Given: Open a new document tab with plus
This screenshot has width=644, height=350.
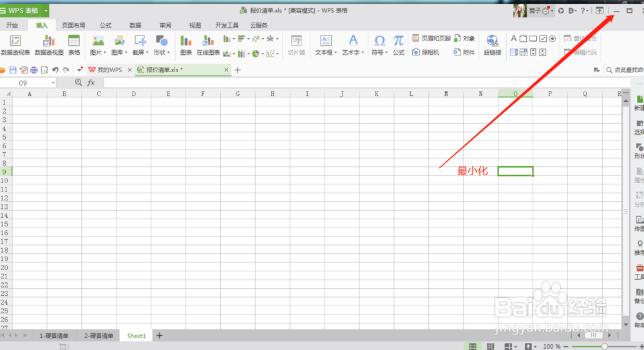Looking at the screenshot, I should pyautogui.click(x=238, y=70).
